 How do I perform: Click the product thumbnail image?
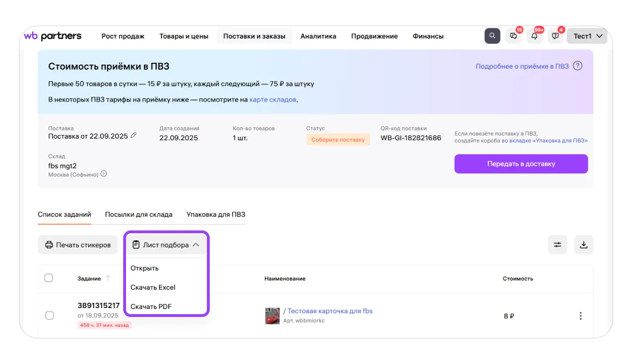(x=272, y=316)
